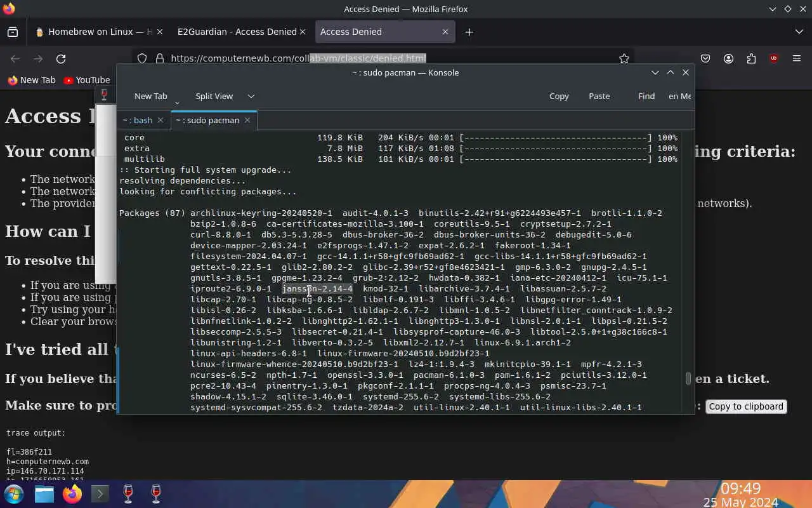Screen dimensions: 812x508
Task: Click the Konsole terminal icon in taskbar
Action: point(100,494)
